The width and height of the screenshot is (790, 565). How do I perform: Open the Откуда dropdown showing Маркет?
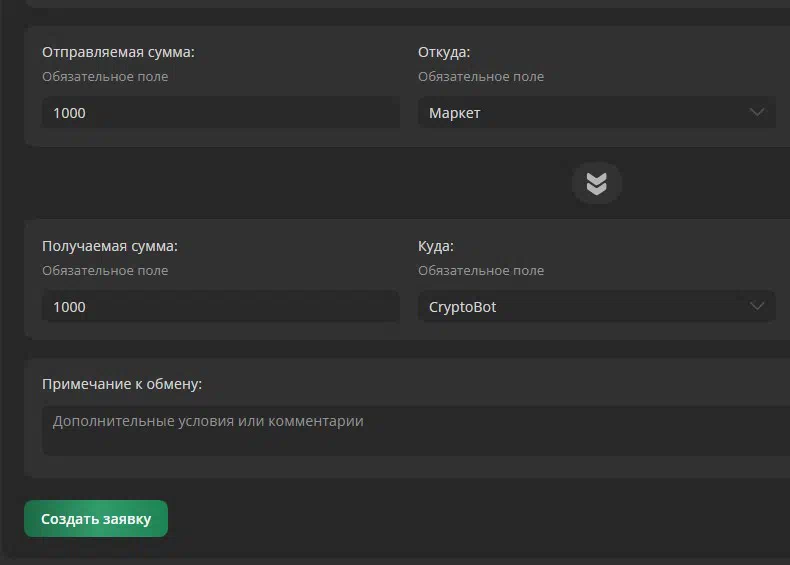597,112
